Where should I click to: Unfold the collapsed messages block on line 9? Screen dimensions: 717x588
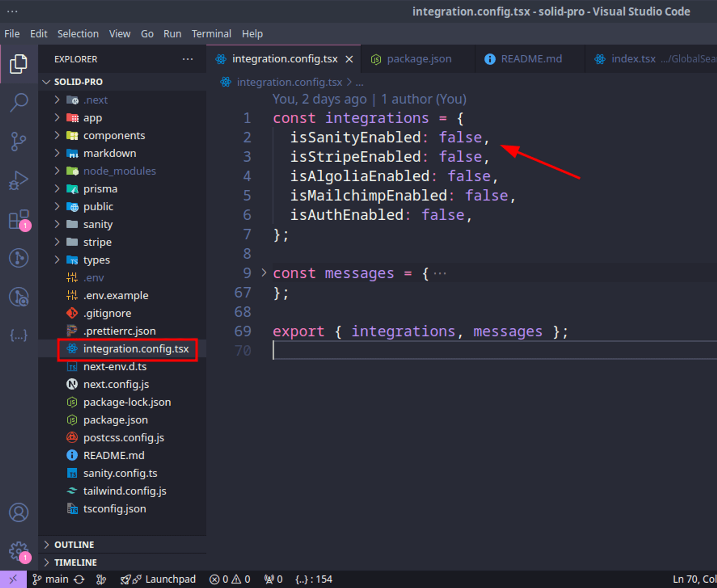(264, 273)
